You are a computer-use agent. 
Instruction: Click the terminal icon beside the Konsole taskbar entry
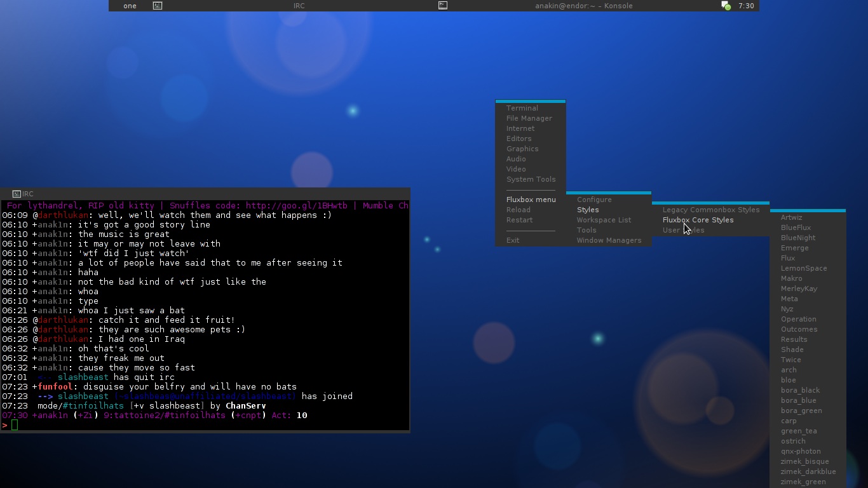443,6
